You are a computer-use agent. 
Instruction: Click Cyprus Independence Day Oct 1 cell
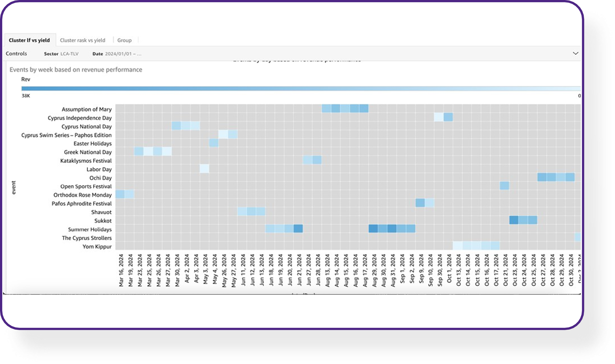pyautogui.click(x=448, y=117)
